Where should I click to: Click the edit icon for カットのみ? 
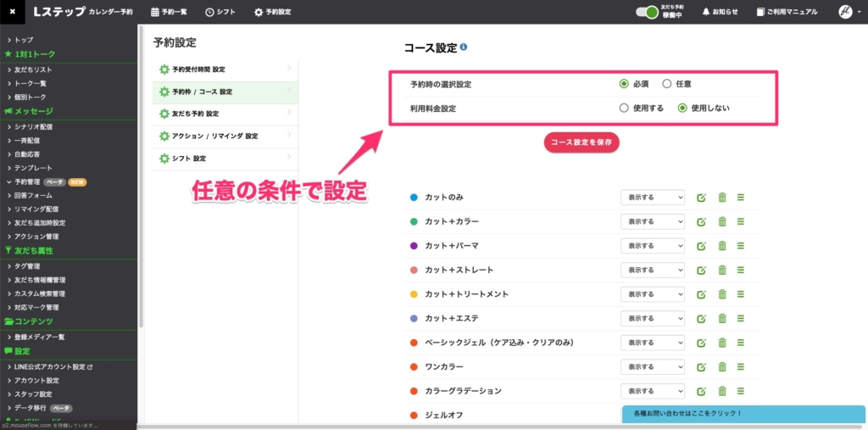701,198
